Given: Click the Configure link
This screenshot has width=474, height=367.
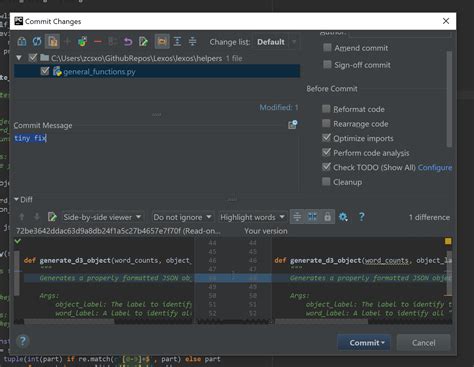Looking at the screenshot, I should tap(435, 168).
